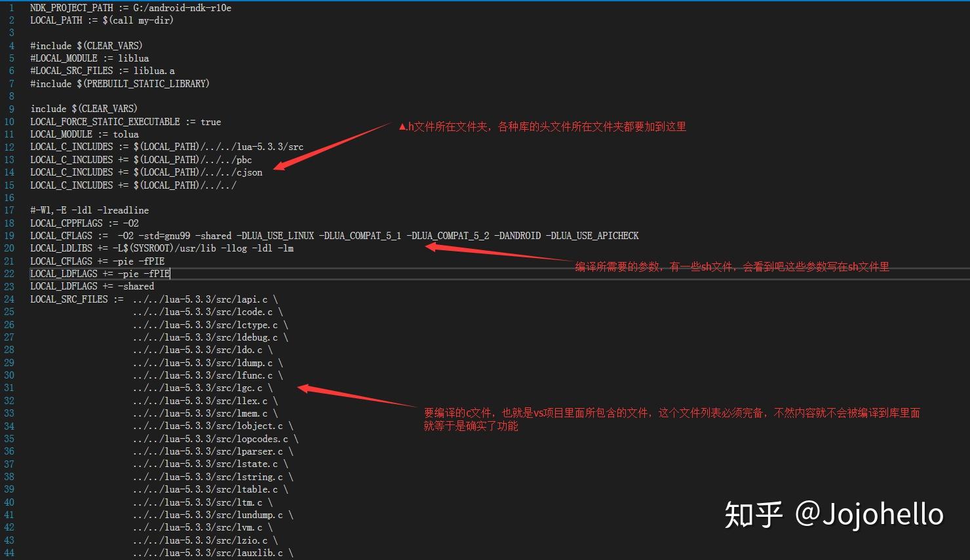
Task: Click the commented #LOCAL_MODULE := liblua line
Action: [x=89, y=58]
